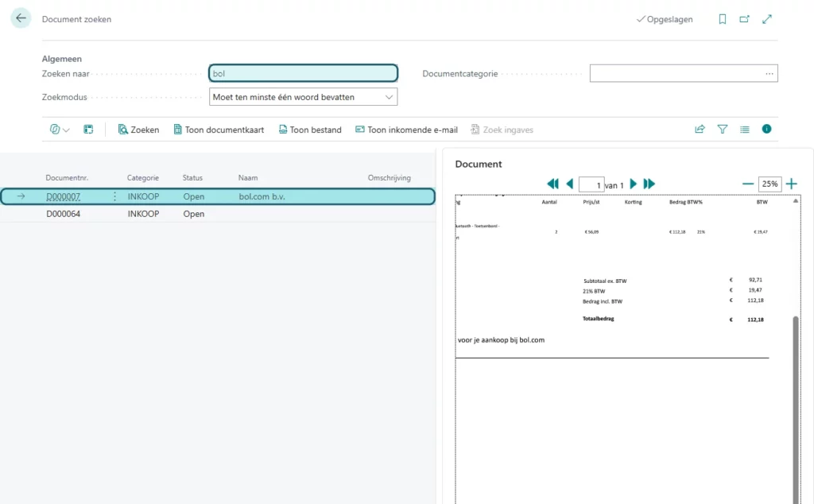Screen dimensions: 814x504
Task: Open Toon inkomende e-mail
Action: pyautogui.click(x=406, y=130)
